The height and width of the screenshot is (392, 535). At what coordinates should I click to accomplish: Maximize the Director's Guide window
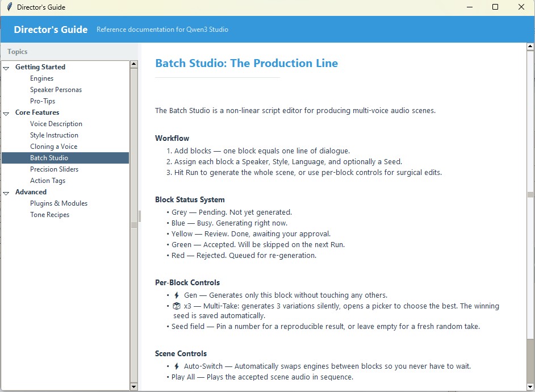[x=495, y=7]
